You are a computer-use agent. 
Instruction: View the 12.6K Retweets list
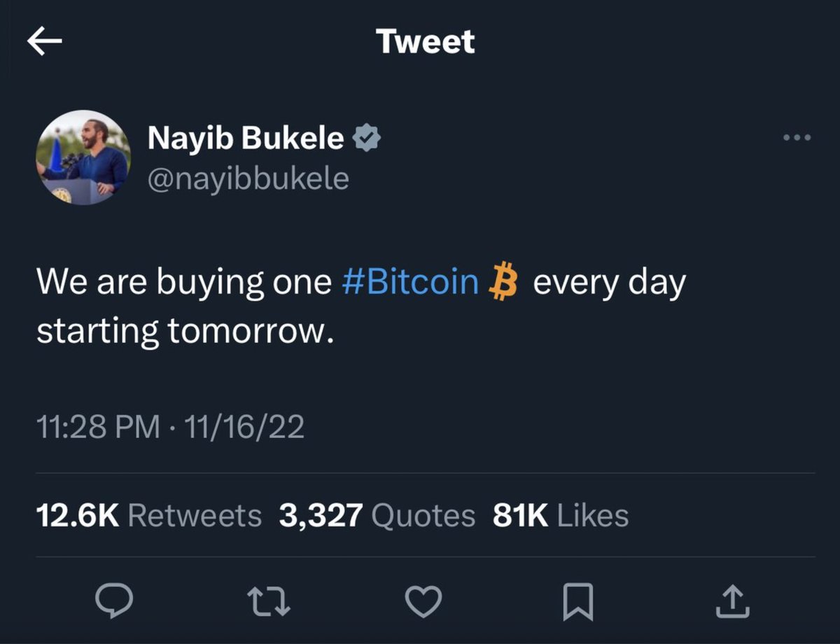(148, 516)
